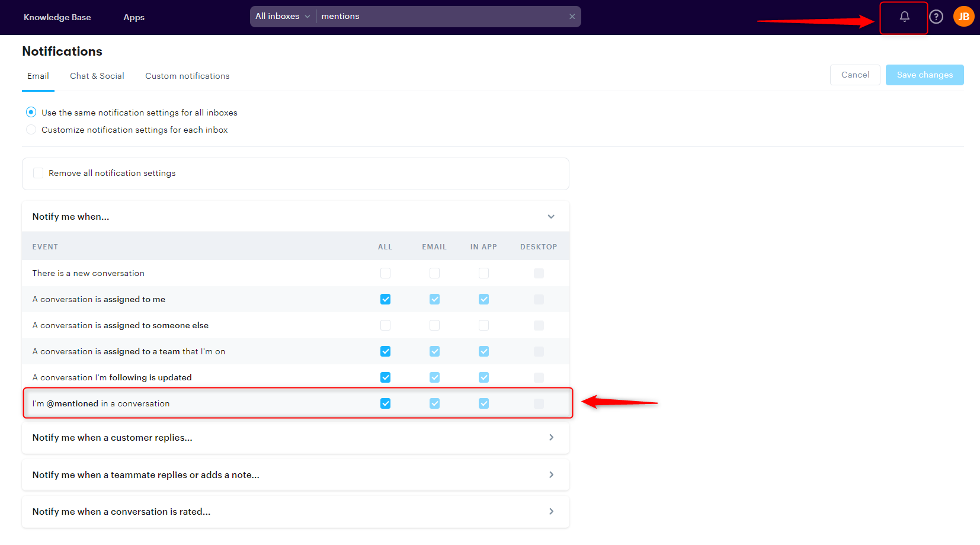Click the DESKTOP column header
The image size is (980, 545).
tap(539, 247)
